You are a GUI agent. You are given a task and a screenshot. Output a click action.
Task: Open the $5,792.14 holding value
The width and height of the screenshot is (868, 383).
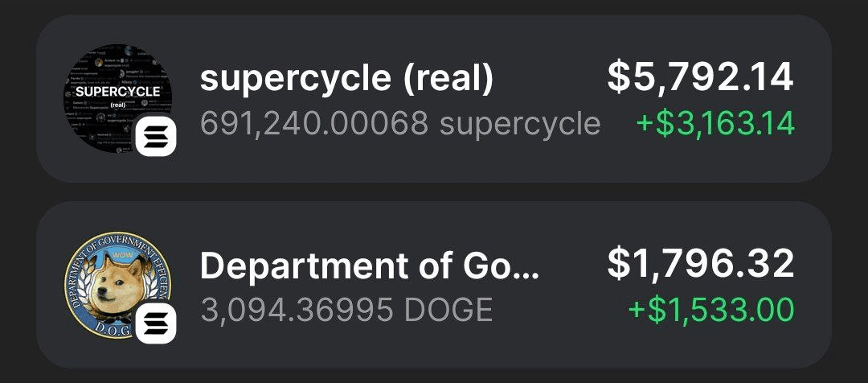700,77
